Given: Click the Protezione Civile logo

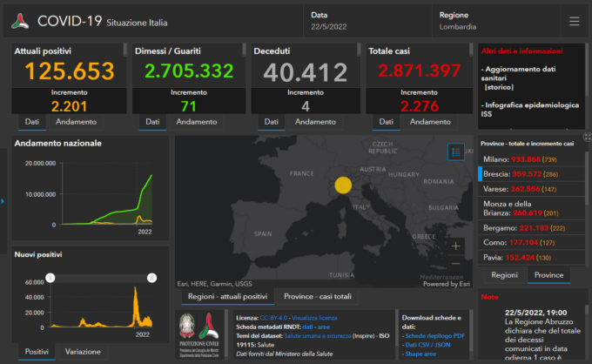Looking at the screenshot, I should click(x=200, y=335).
